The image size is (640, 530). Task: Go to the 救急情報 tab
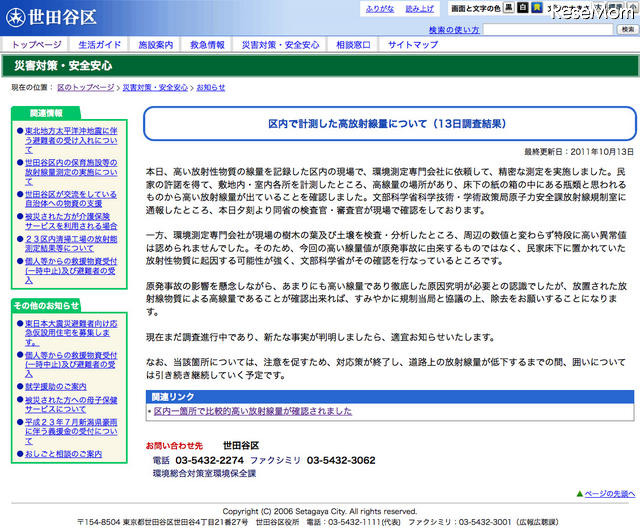209,46
